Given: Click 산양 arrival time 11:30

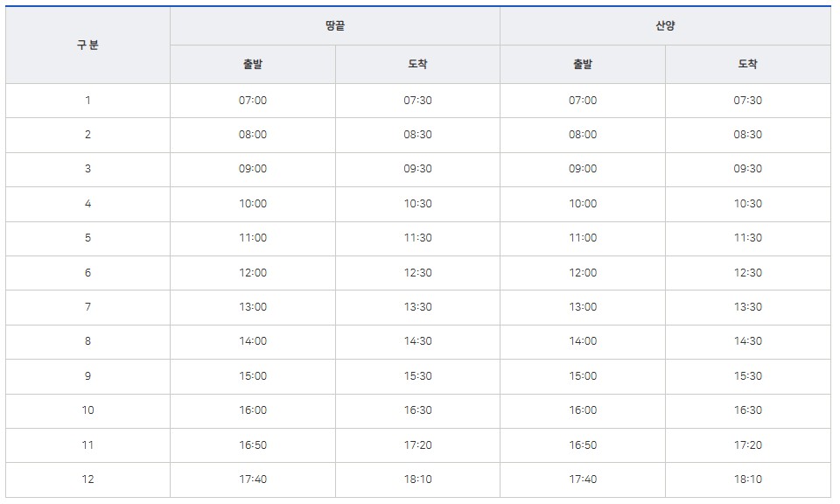Looking at the screenshot, I should coord(748,238).
